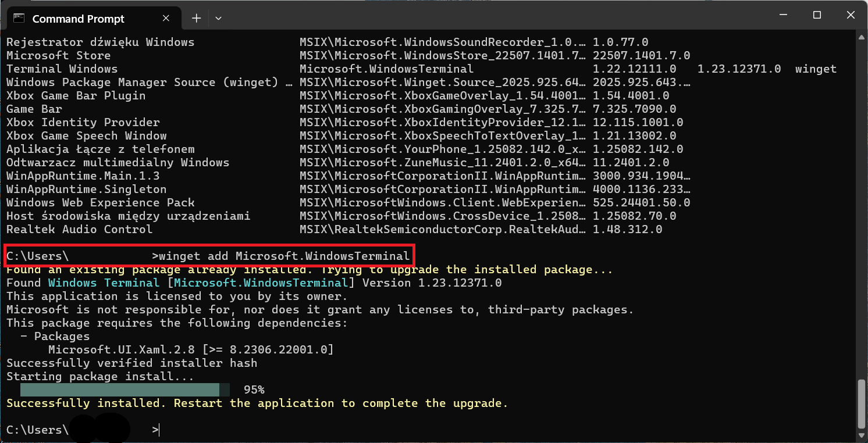
Task: Close the terminal window
Action: coord(850,15)
